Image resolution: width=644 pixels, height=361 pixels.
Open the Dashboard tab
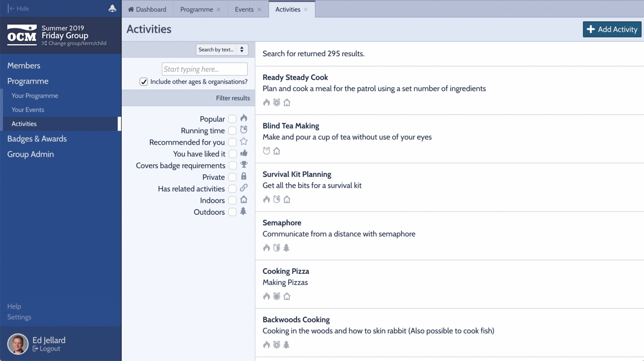tap(147, 10)
